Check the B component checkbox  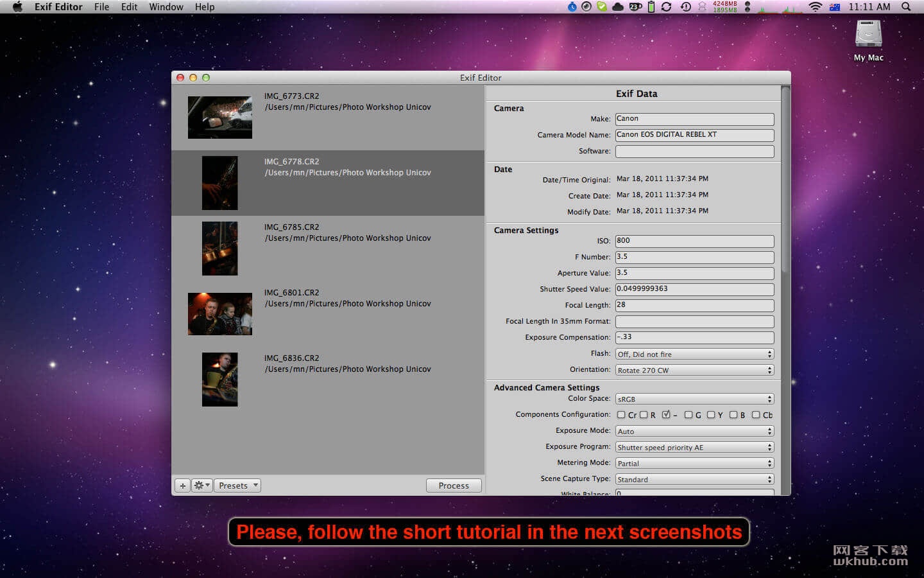[733, 415]
